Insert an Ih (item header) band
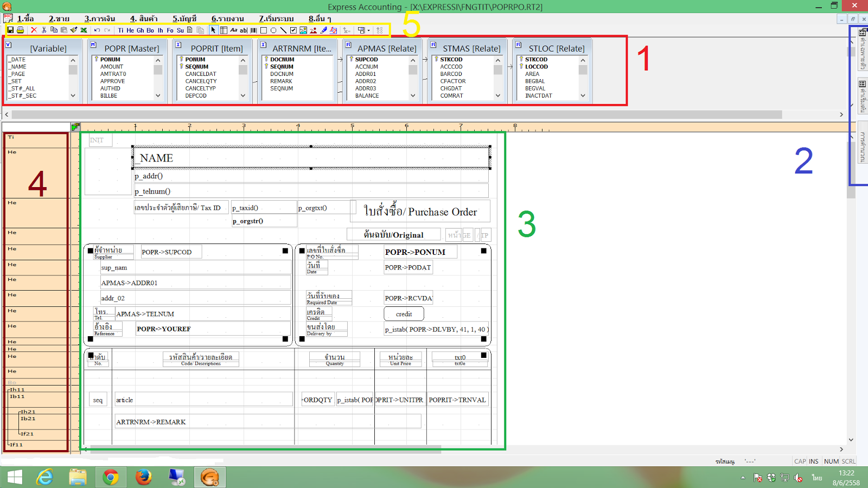Viewport: 868px width, 488px height. (x=160, y=30)
